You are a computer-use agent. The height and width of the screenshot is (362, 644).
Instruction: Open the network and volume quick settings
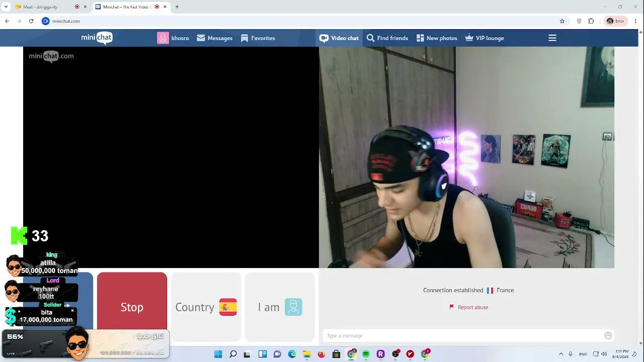600,354
